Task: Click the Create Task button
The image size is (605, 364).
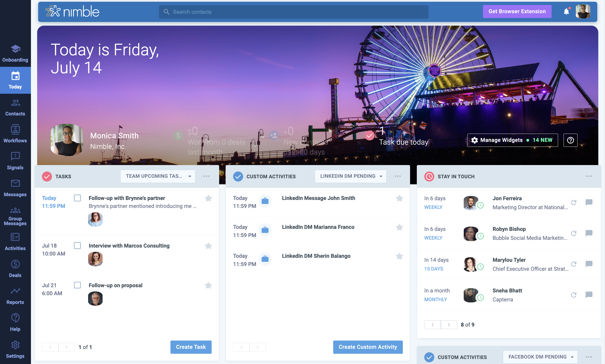Action: pos(191,347)
